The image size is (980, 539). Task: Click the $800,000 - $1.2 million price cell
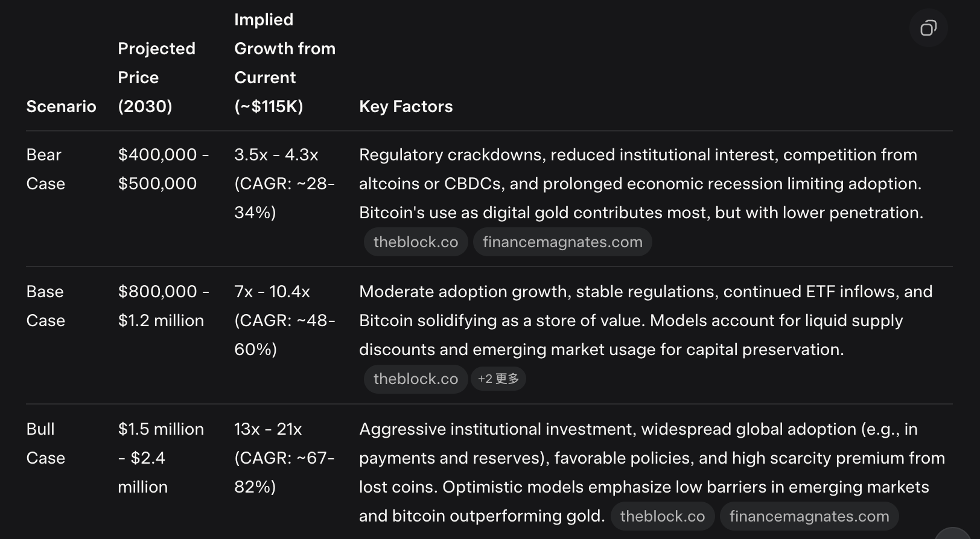pos(164,306)
